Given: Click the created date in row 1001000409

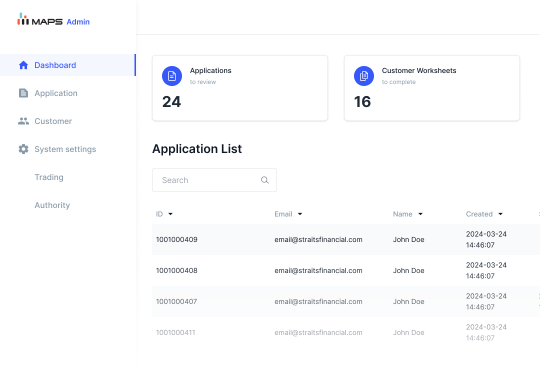Looking at the screenshot, I should point(486,240).
